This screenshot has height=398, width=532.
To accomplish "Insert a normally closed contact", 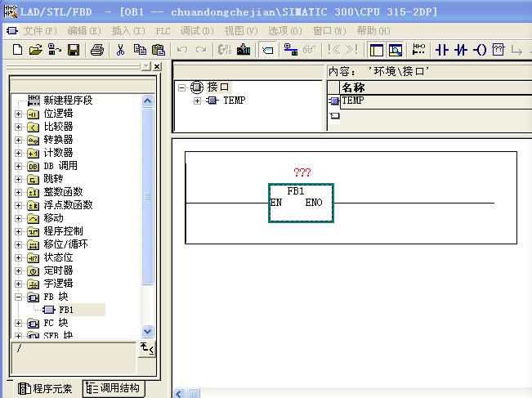I will (461, 50).
